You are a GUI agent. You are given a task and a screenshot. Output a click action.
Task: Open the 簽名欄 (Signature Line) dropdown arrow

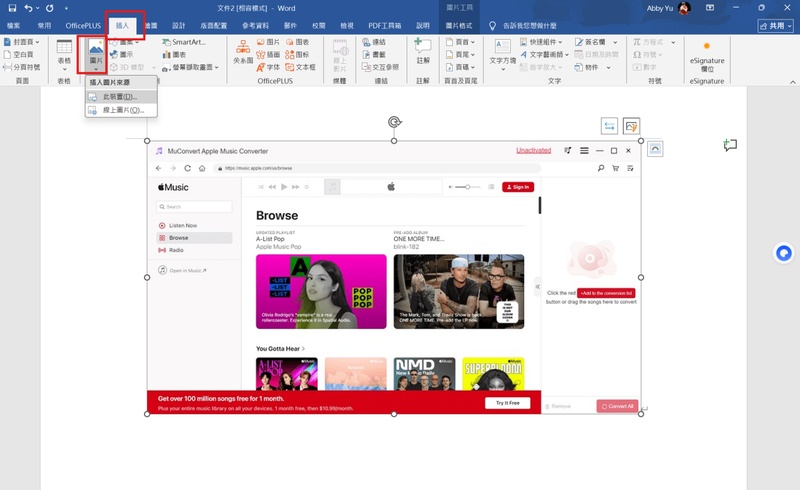[615, 42]
